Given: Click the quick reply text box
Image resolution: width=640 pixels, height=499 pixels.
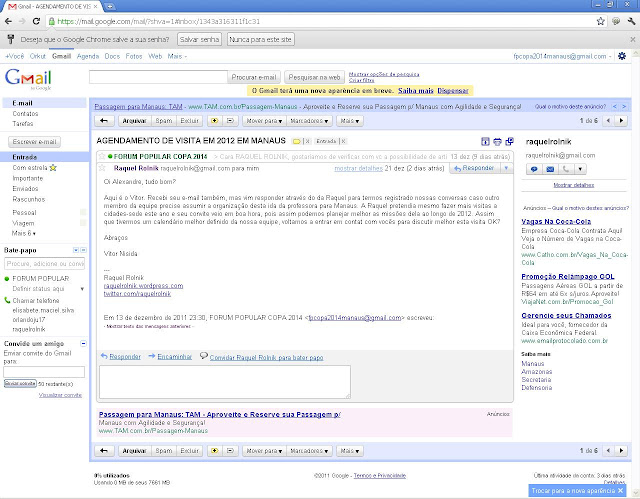Looking at the screenshot, I should pos(225,382).
